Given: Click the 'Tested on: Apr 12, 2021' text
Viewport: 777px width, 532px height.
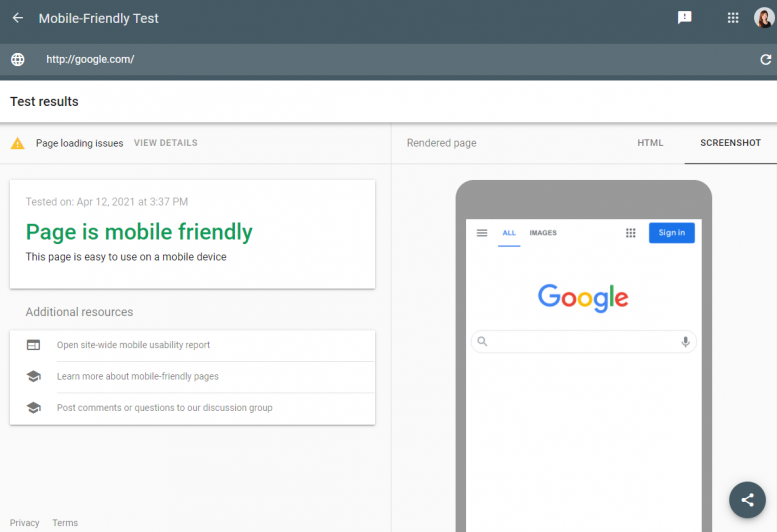Looking at the screenshot, I should pos(107,202).
